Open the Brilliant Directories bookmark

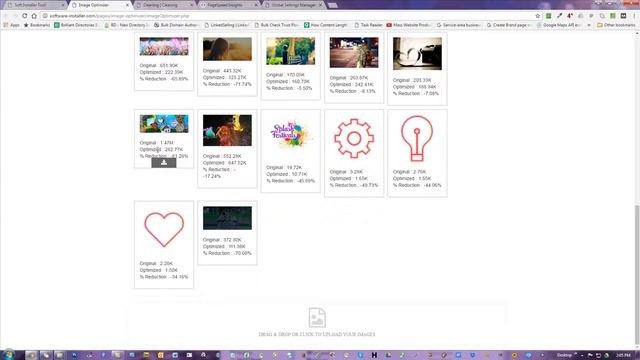pyautogui.click(x=77, y=25)
